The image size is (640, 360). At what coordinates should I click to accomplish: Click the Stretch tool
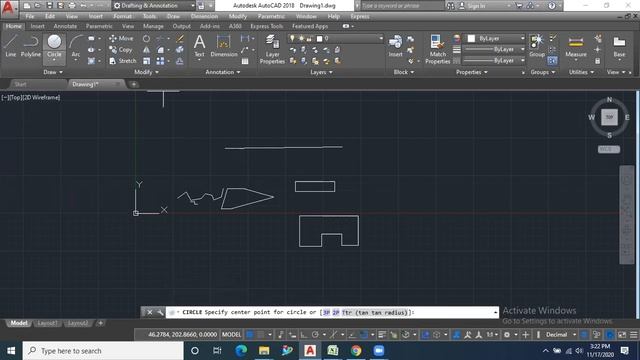point(123,61)
